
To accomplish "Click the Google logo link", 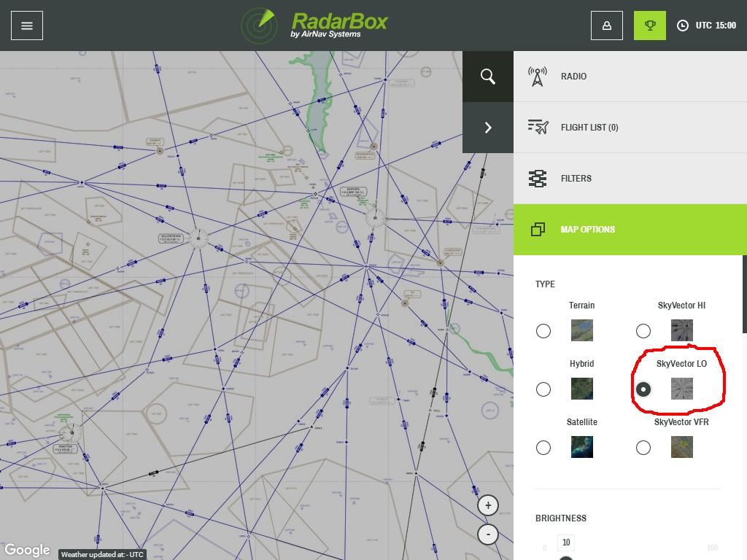I will (x=27, y=550).
